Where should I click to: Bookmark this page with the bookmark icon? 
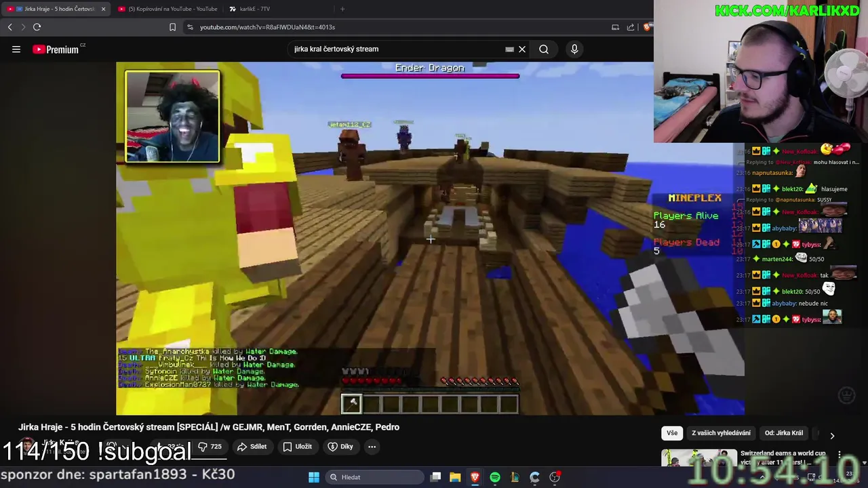pos(172,27)
